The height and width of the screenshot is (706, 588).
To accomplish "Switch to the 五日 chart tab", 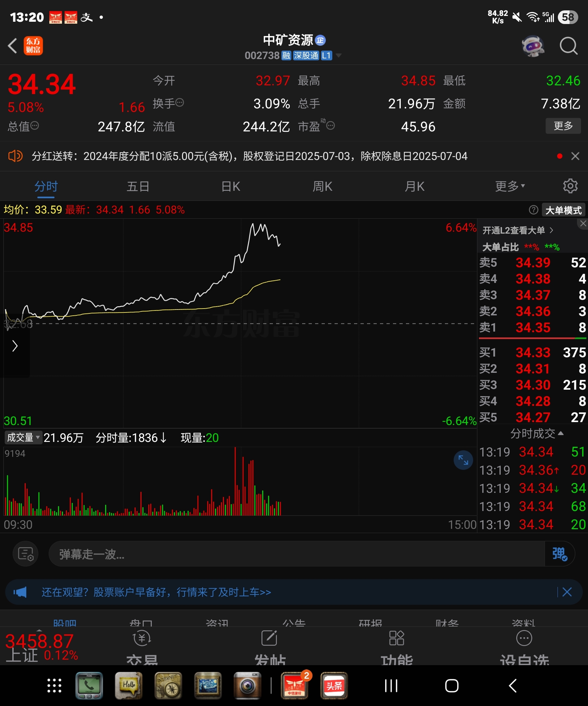I will (138, 186).
